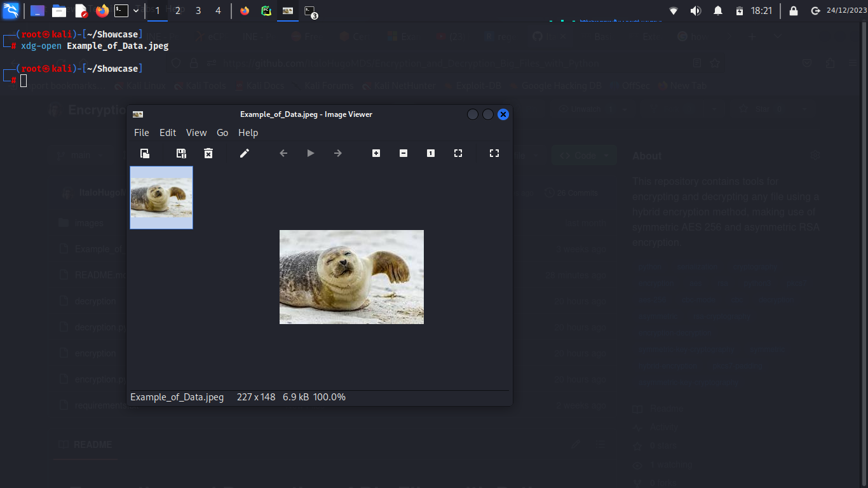Click '100.0%' zoom level in status bar

[x=329, y=397]
